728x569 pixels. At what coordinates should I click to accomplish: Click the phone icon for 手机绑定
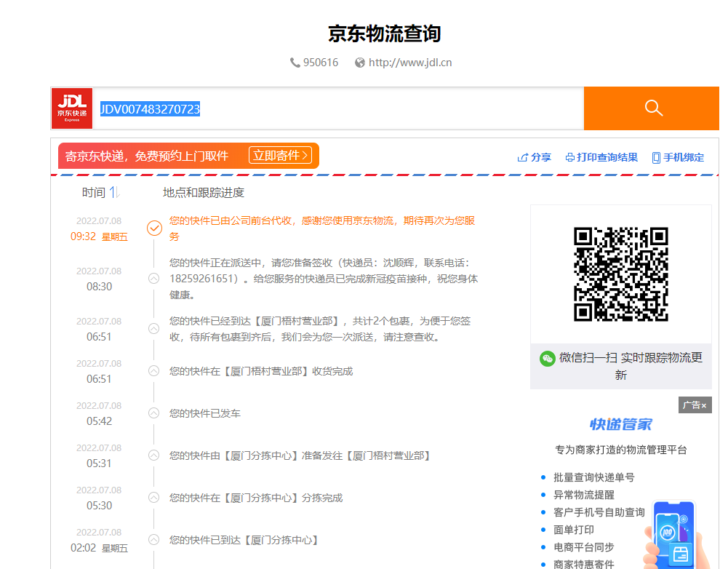[x=656, y=157]
